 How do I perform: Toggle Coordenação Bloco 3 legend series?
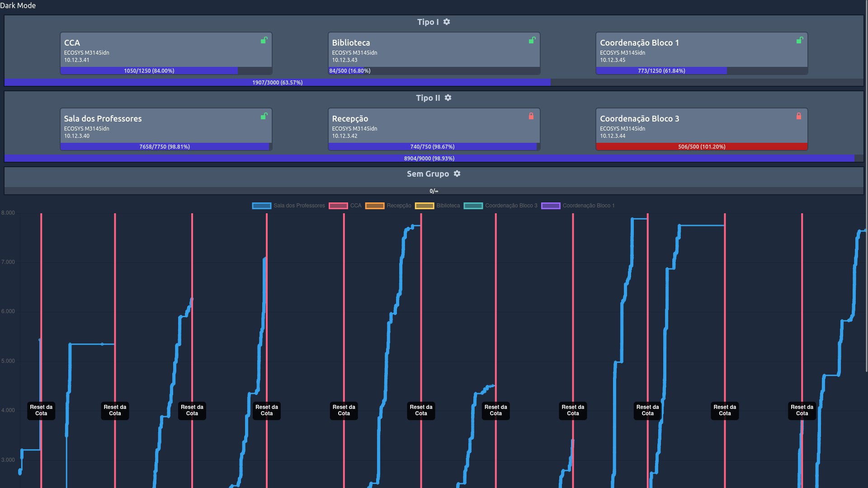pos(500,206)
